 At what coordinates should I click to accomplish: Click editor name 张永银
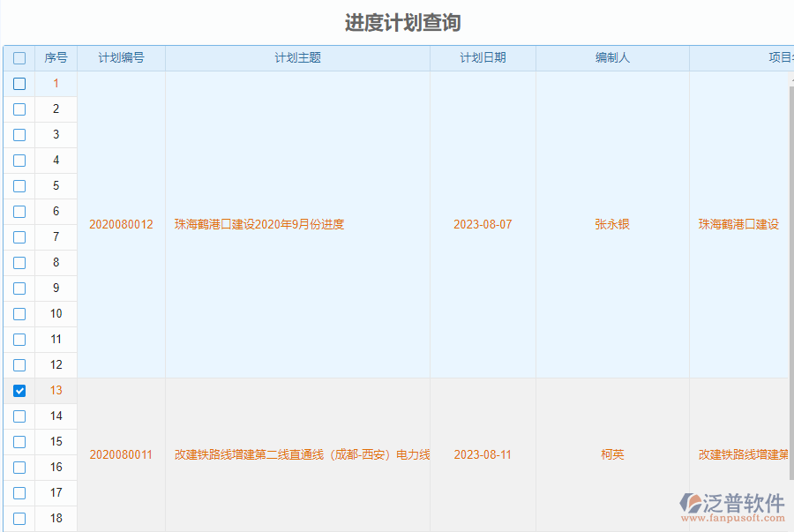(x=612, y=224)
